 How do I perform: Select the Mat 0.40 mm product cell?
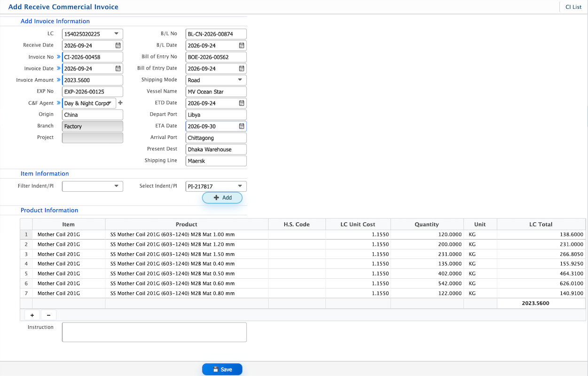tap(187, 264)
